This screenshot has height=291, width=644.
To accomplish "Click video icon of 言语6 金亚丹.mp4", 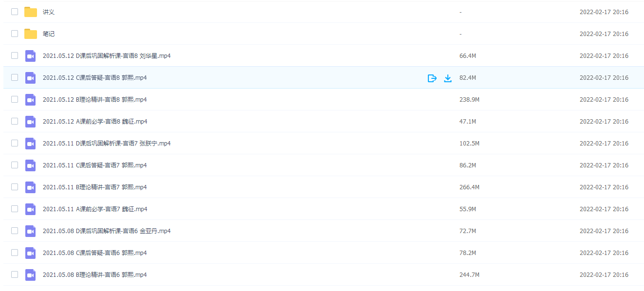I will click(x=31, y=231).
